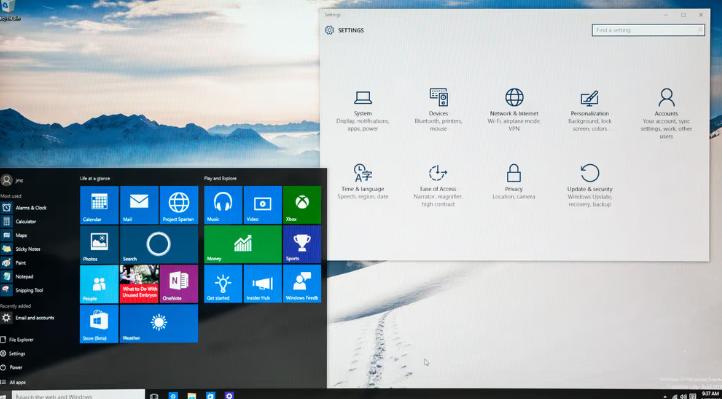The height and width of the screenshot is (399, 722).
Task: Open Ease of Access settings
Action: 438,185
